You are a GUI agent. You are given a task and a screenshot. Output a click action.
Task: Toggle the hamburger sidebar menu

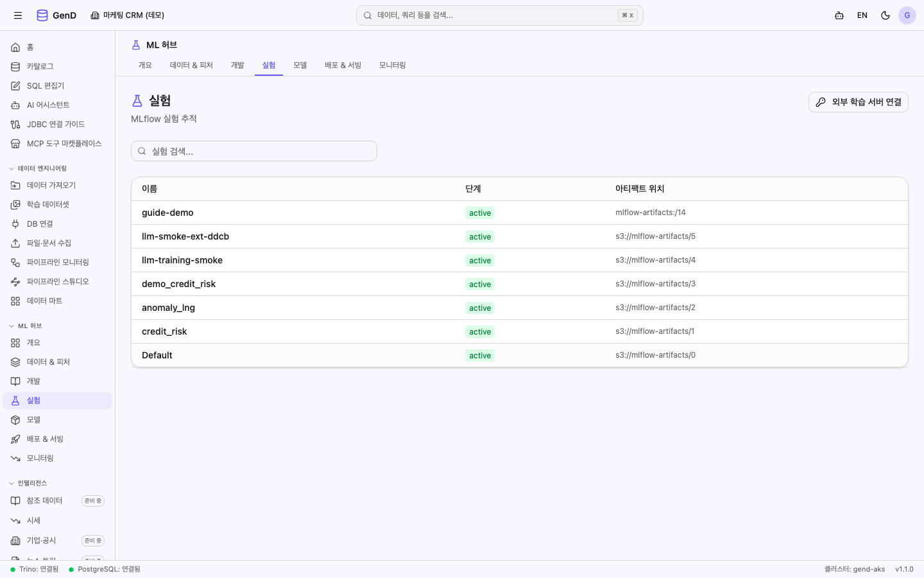(18, 15)
